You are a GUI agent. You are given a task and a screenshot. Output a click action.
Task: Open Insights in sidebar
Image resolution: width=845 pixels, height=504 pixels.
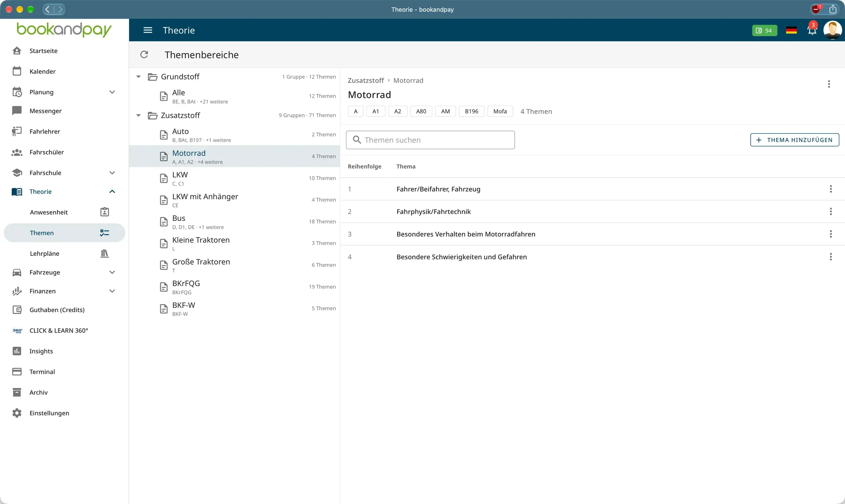[64, 351]
